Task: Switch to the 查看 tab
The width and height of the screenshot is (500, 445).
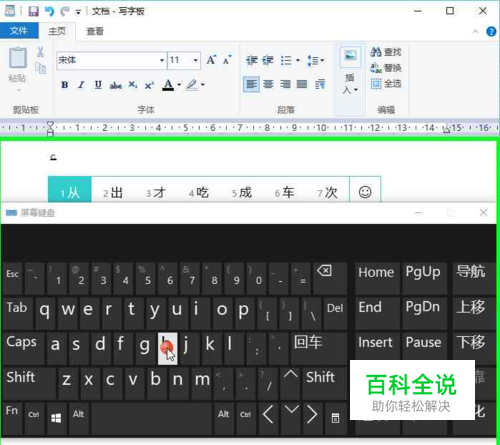Action: click(x=95, y=31)
